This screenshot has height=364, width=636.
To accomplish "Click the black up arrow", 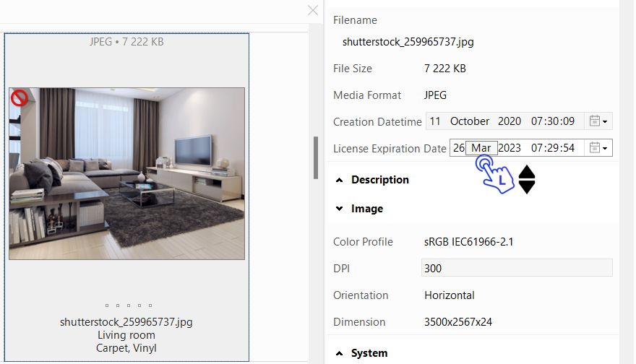I will [x=527, y=173].
